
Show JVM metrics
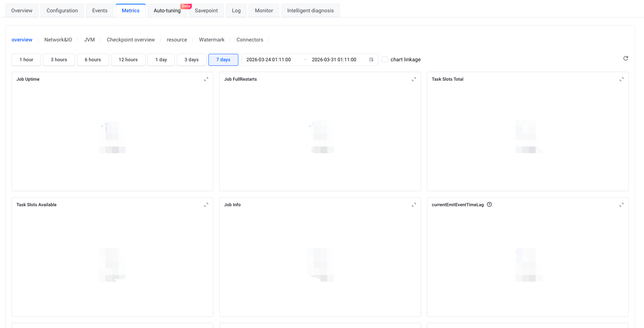click(x=90, y=40)
